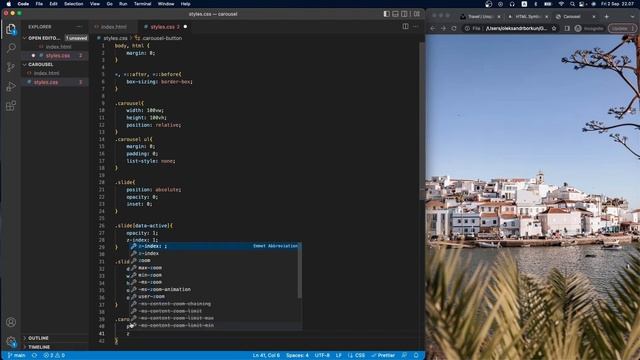
Task: Click the browser address bar
Action: [511, 29]
